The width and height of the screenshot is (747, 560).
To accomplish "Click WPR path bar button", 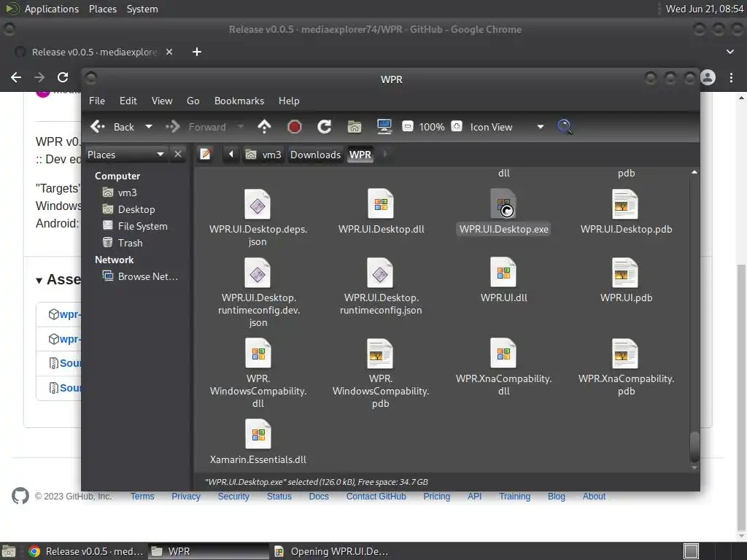I will [x=360, y=155].
